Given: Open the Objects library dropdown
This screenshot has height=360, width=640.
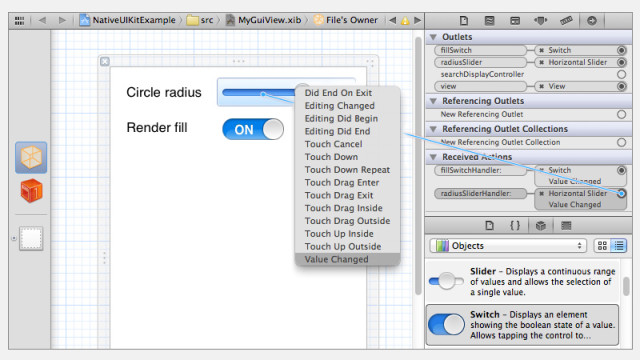Looking at the screenshot, I should coord(508,246).
